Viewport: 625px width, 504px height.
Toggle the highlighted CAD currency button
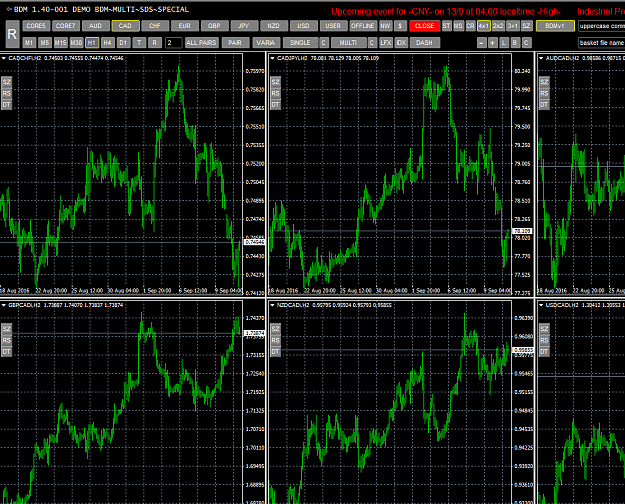coord(126,26)
